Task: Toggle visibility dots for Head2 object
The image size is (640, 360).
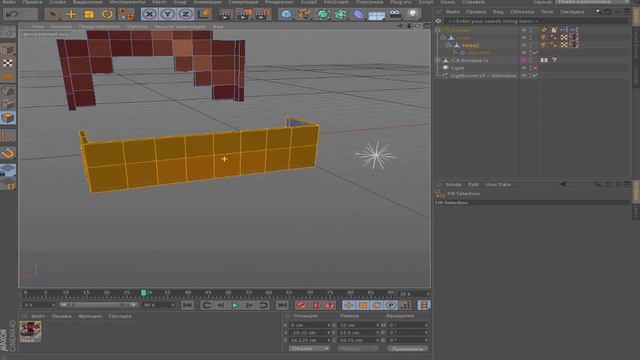Action: tap(530, 45)
